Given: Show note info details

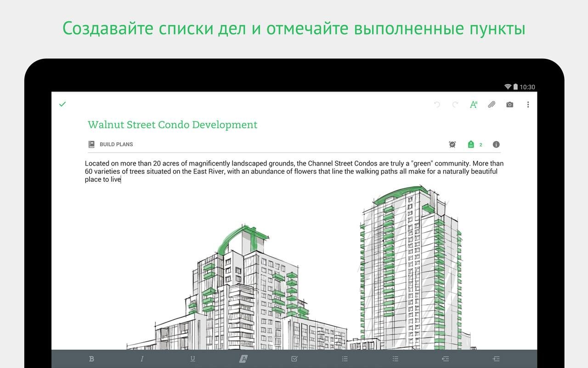Looking at the screenshot, I should click(x=496, y=144).
